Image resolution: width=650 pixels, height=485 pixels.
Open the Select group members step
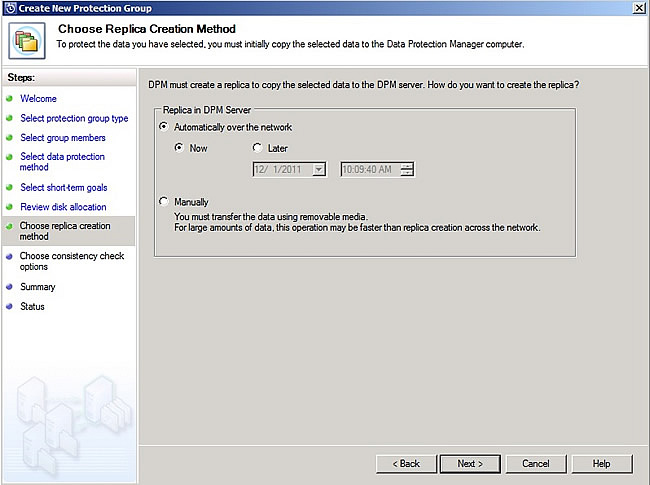tap(63, 138)
